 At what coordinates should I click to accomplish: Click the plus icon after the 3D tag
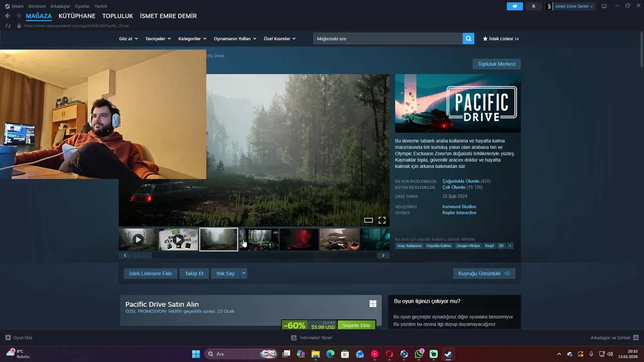pos(510,246)
